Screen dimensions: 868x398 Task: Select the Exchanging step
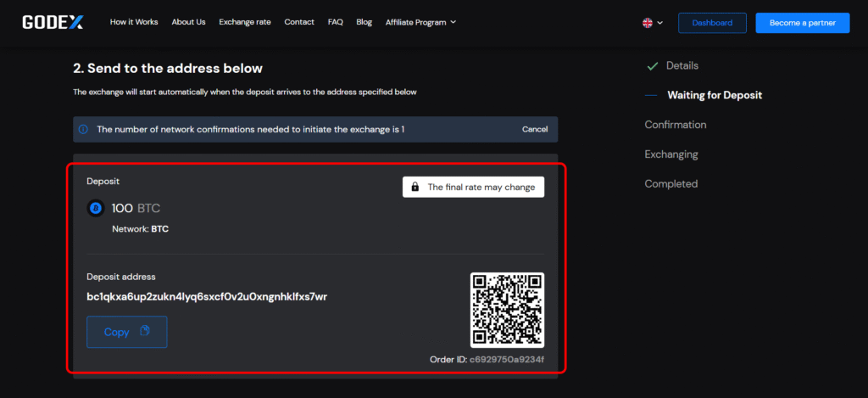(671, 154)
